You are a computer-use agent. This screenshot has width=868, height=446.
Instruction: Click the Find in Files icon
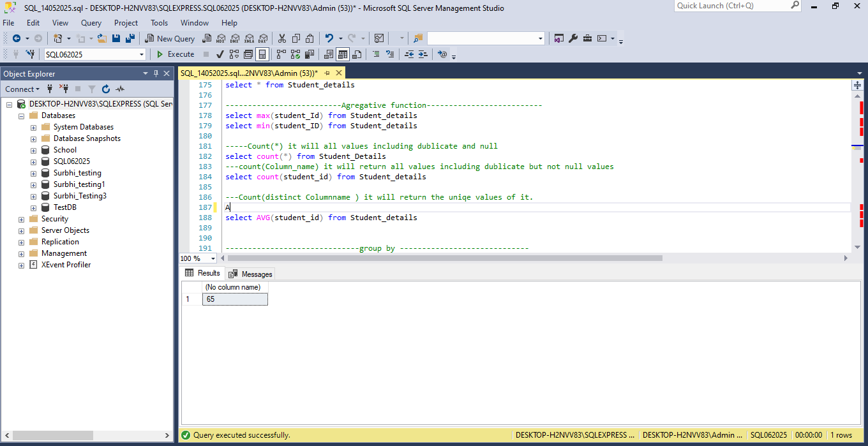pos(418,38)
